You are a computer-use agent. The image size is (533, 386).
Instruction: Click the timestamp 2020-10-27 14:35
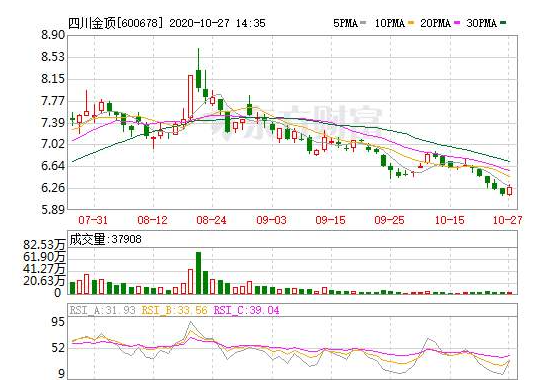tap(217, 23)
